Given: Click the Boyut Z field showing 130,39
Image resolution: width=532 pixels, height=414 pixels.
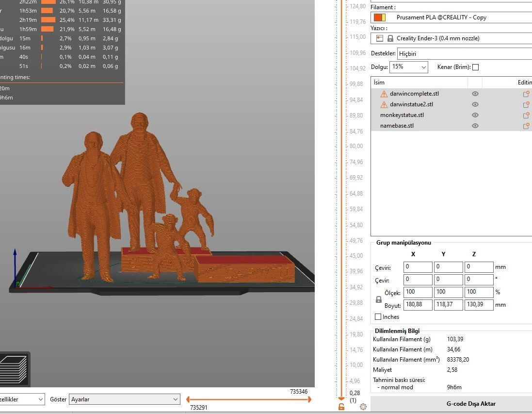Looking at the screenshot, I should click(x=479, y=305).
